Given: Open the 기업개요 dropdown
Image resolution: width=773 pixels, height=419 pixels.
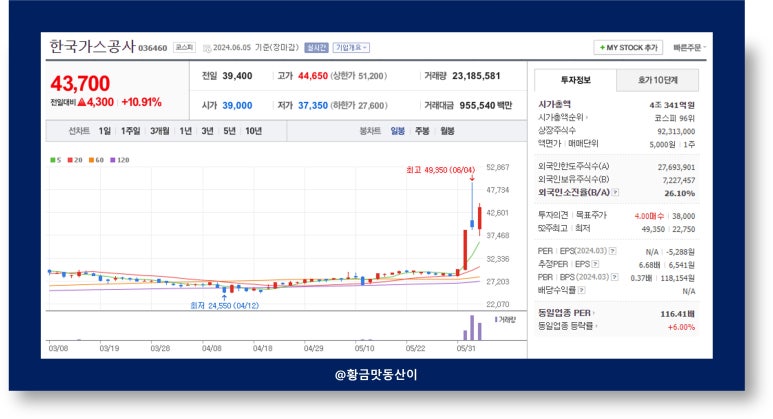Looking at the screenshot, I should click(351, 47).
